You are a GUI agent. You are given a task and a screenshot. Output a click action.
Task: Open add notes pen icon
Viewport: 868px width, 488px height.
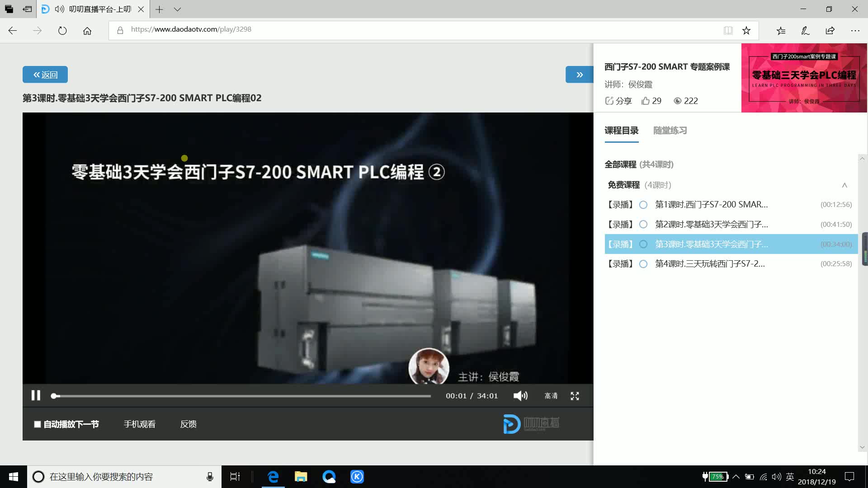click(805, 30)
